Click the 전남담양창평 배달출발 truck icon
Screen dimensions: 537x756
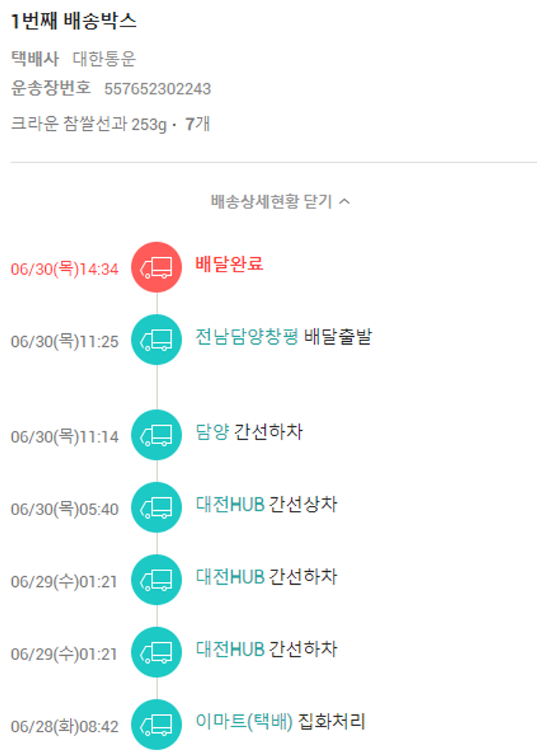(157, 340)
